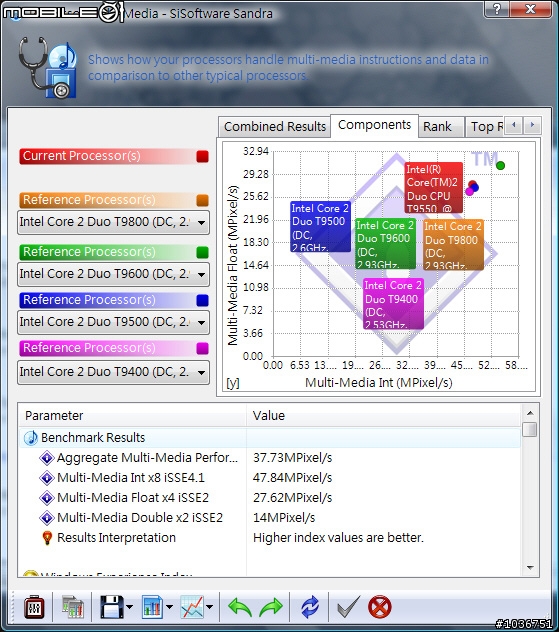
Task: Open the Core 2 Duo T9800 reference dropdown
Action: pyautogui.click(x=113, y=222)
